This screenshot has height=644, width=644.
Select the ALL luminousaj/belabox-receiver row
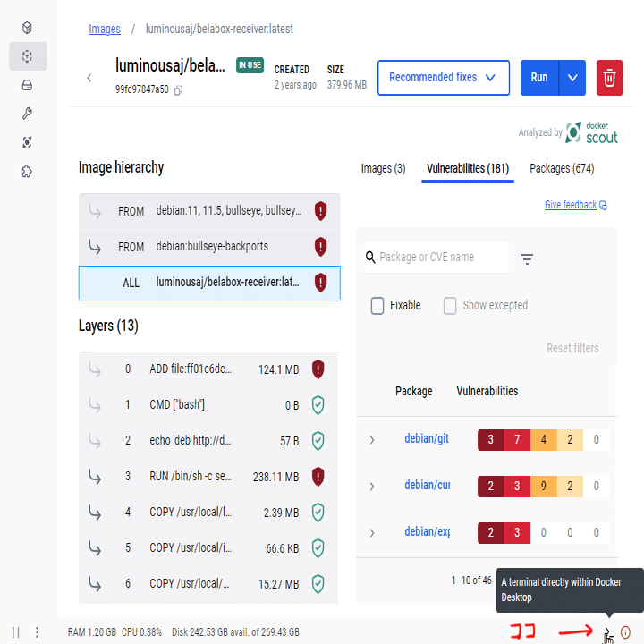click(x=209, y=283)
